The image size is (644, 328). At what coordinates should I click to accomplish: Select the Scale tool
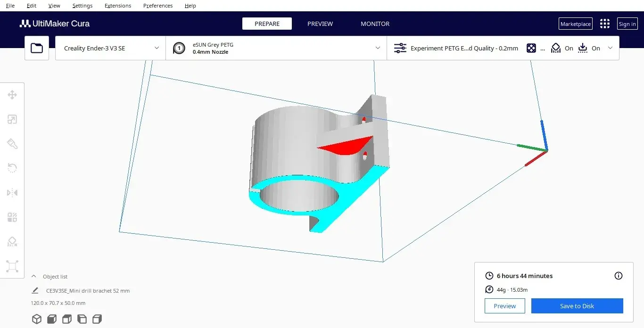pos(12,120)
